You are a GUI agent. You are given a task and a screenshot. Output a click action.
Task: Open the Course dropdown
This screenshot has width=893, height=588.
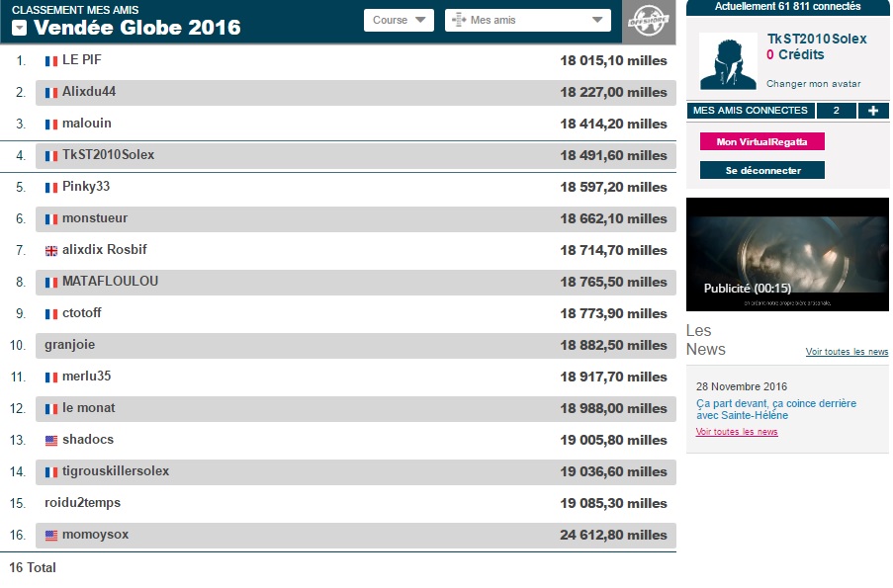point(399,20)
